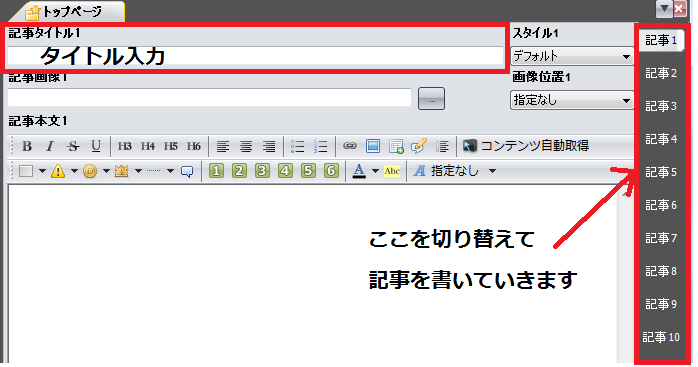
Task: Apply strikethrough formatting
Action: tap(73, 146)
